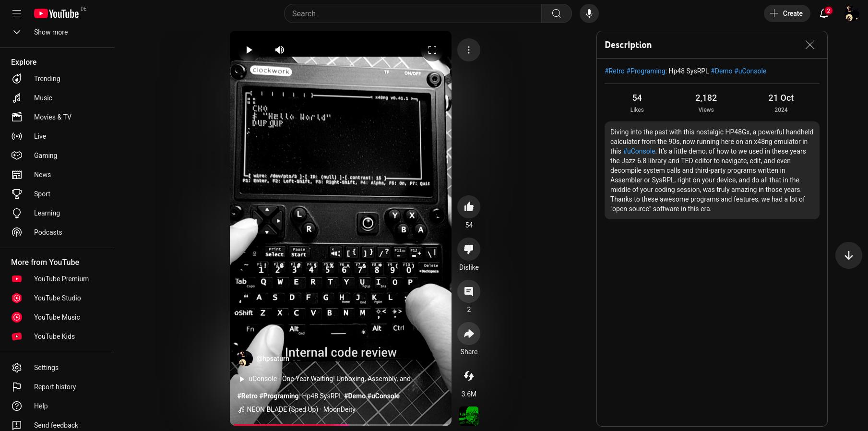Focus the Search input field
This screenshot has width=868, height=431.
pyautogui.click(x=413, y=13)
